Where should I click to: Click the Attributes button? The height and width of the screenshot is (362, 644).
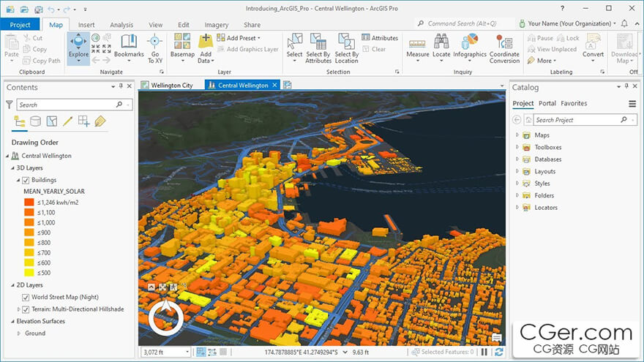coord(380,38)
